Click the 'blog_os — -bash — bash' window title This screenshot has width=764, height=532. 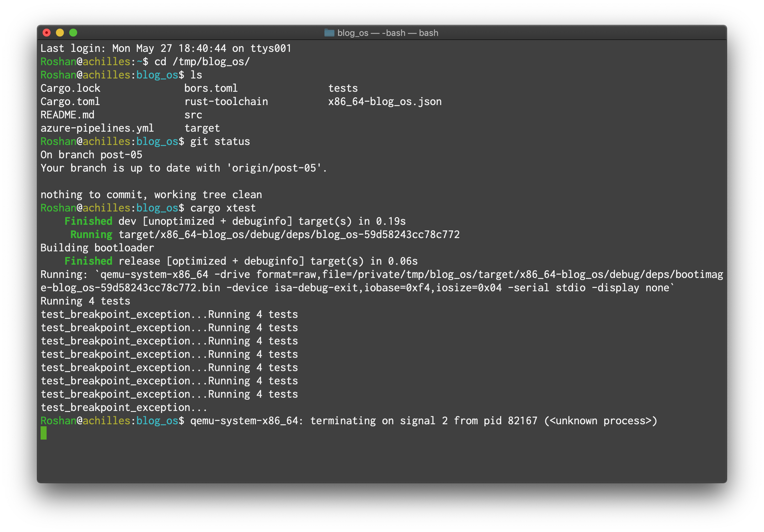point(387,33)
